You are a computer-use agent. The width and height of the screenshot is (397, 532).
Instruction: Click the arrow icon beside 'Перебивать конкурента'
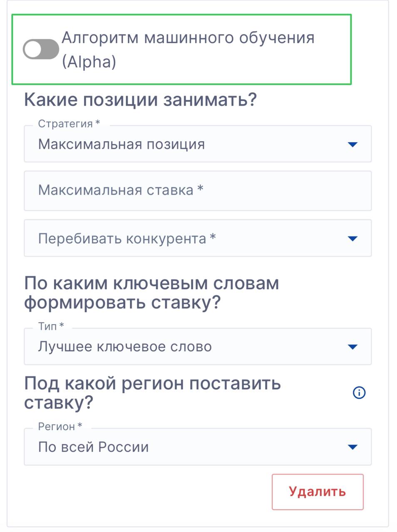tap(352, 239)
